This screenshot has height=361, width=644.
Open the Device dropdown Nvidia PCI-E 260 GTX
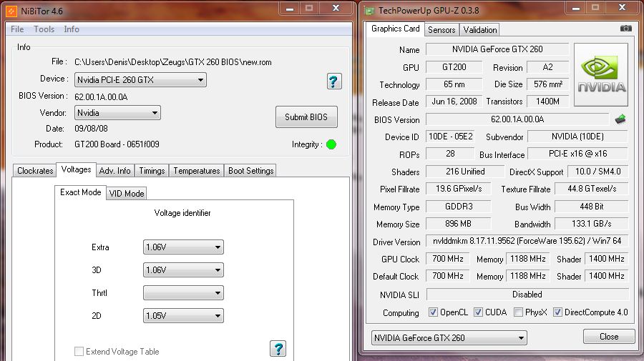pos(140,79)
